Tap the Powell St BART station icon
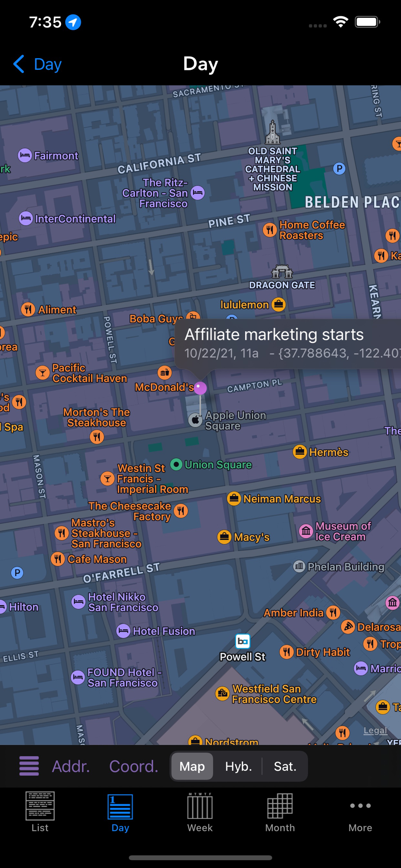 [243, 641]
